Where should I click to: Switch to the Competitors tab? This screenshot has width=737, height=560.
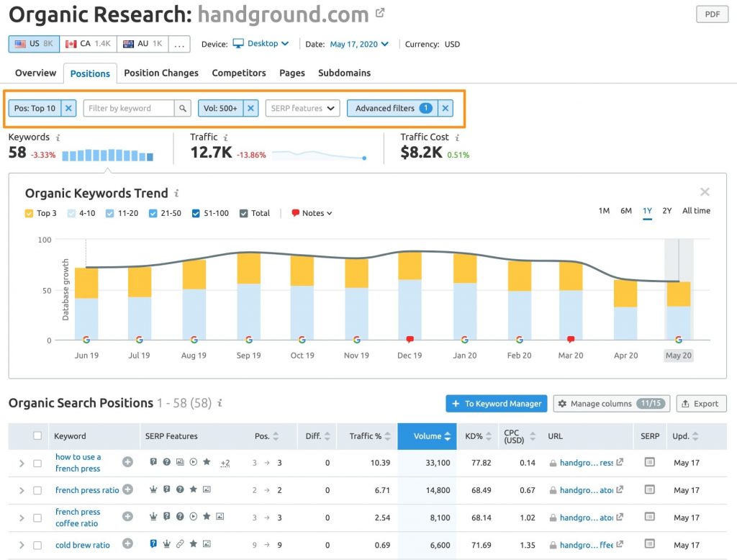coord(238,73)
